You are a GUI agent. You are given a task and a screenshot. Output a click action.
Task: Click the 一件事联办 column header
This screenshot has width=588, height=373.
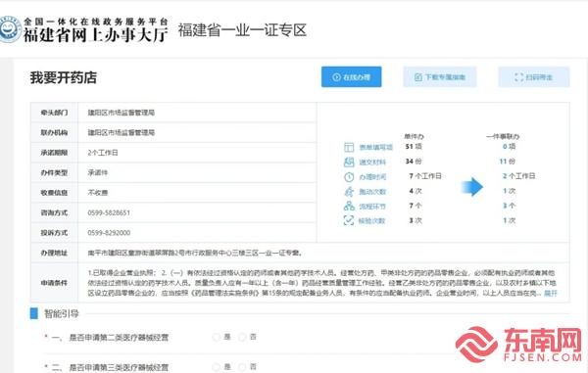point(503,136)
